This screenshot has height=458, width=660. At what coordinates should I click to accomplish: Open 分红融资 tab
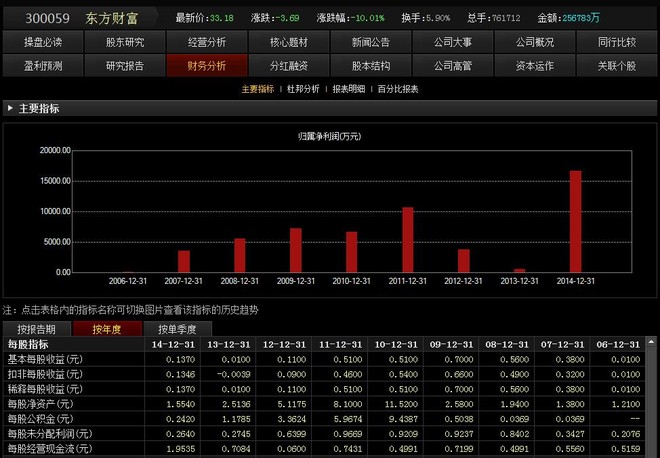[289, 66]
